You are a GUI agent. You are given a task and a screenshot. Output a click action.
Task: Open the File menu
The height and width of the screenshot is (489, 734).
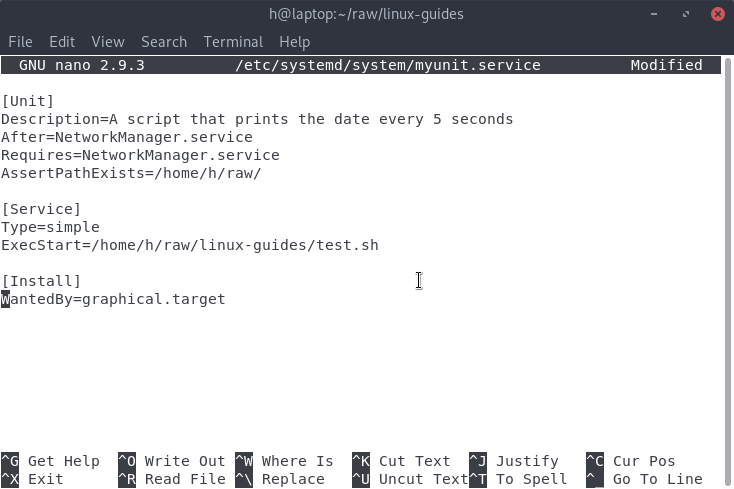tap(20, 42)
